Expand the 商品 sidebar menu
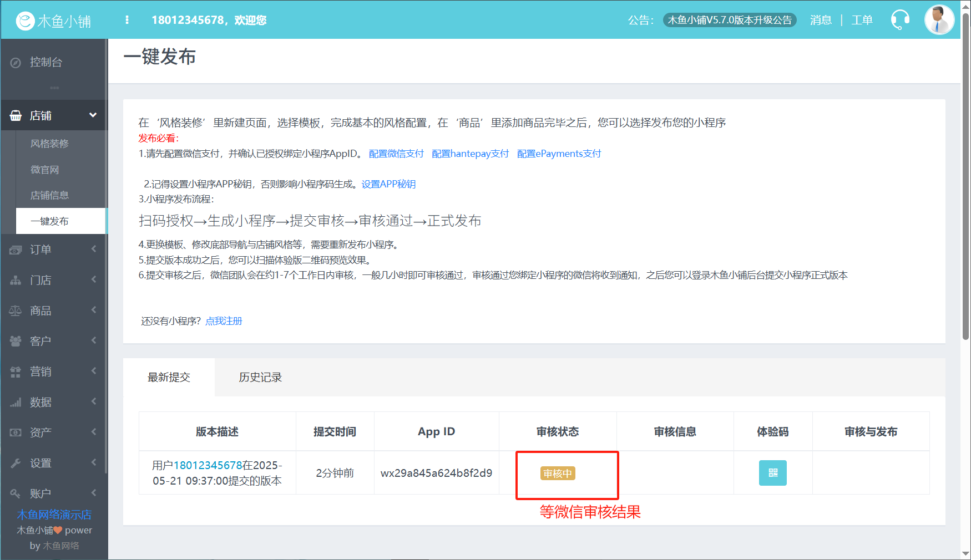Image resolution: width=971 pixels, height=560 pixels. (x=93, y=310)
